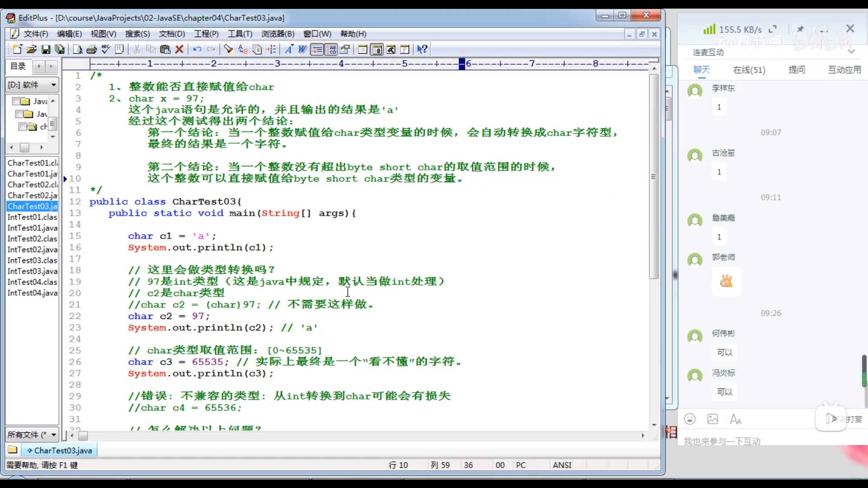Open the 搜索(S) menu
The height and width of the screenshot is (488, 868).
pos(137,34)
